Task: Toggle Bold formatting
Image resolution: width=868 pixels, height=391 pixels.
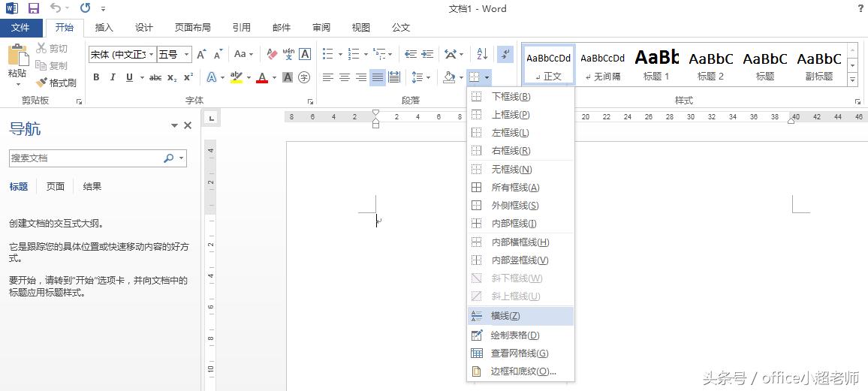Action: click(x=96, y=77)
